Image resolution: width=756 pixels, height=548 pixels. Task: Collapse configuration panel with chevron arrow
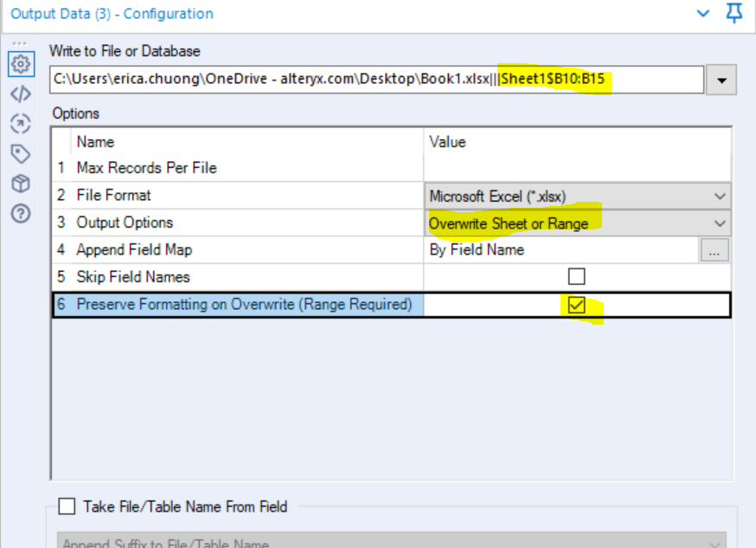(x=703, y=14)
